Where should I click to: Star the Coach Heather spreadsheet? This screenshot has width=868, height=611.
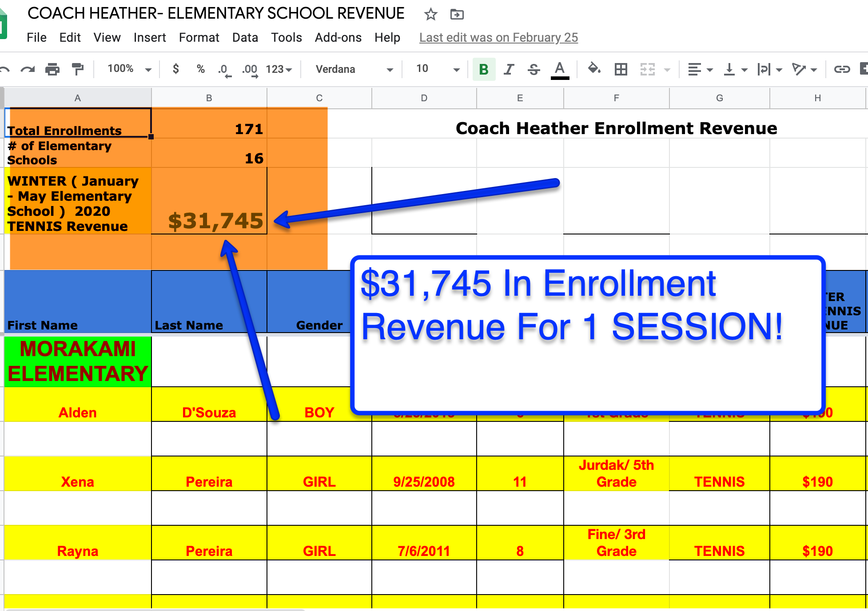click(430, 15)
